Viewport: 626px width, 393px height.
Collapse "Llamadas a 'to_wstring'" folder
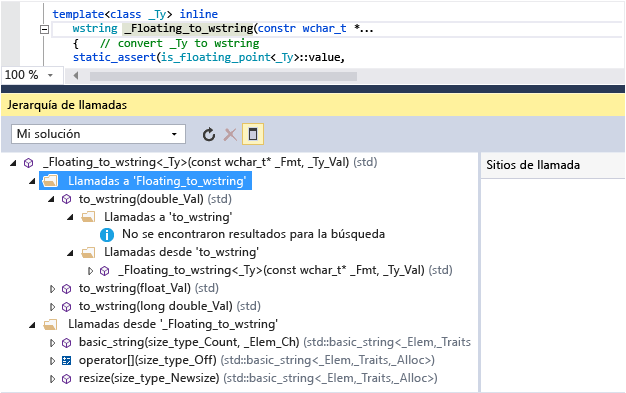click(71, 217)
